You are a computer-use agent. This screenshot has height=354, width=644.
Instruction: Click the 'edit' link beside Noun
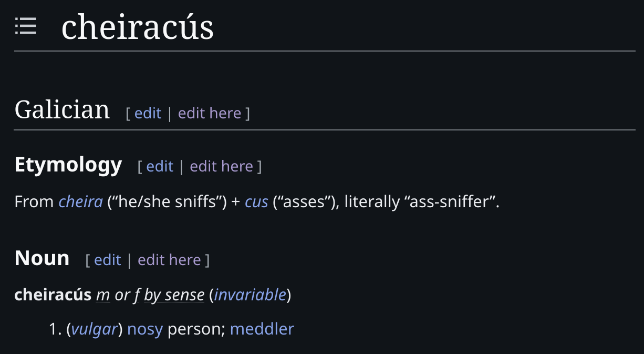[108, 260]
